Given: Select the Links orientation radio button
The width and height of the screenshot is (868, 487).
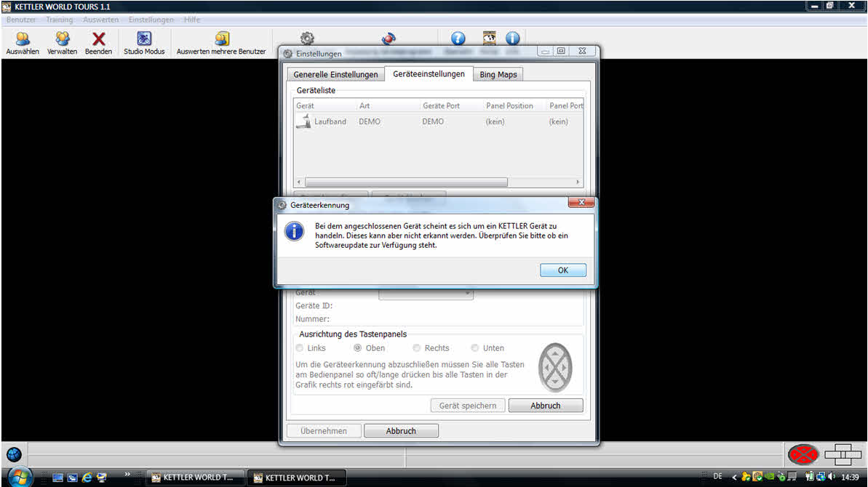Looking at the screenshot, I should [x=300, y=347].
